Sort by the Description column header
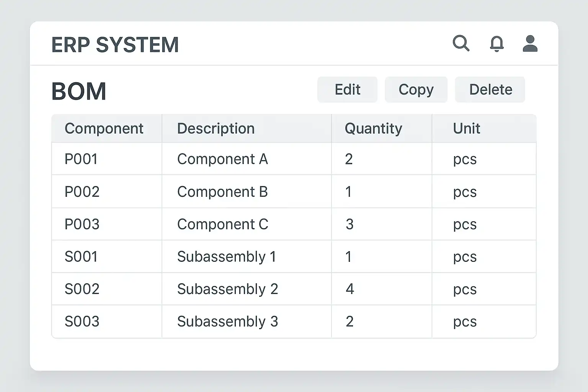This screenshot has width=588, height=392. (x=216, y=129)
